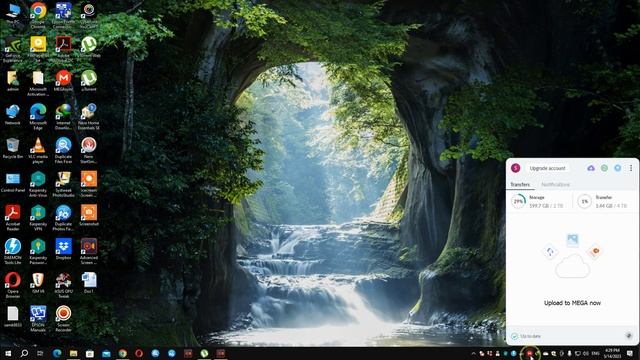Open Microsoft Edge desktop shortcut
Screen dimensions: 640x360
point(38,117)
